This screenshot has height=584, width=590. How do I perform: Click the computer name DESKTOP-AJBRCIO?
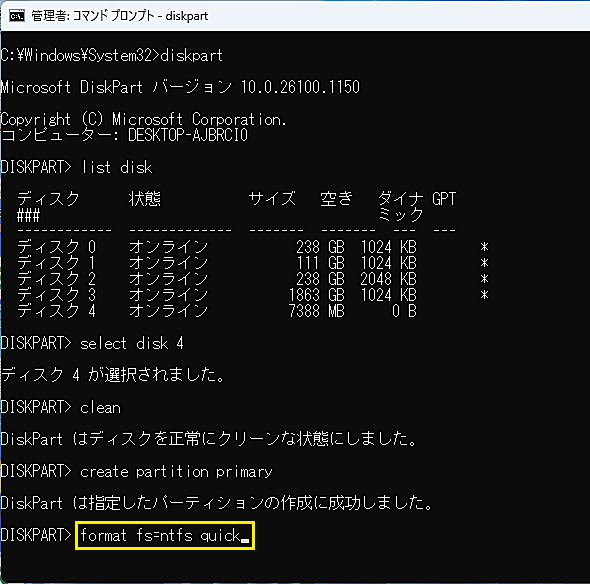pyautogui.click(x=188, y=135)
